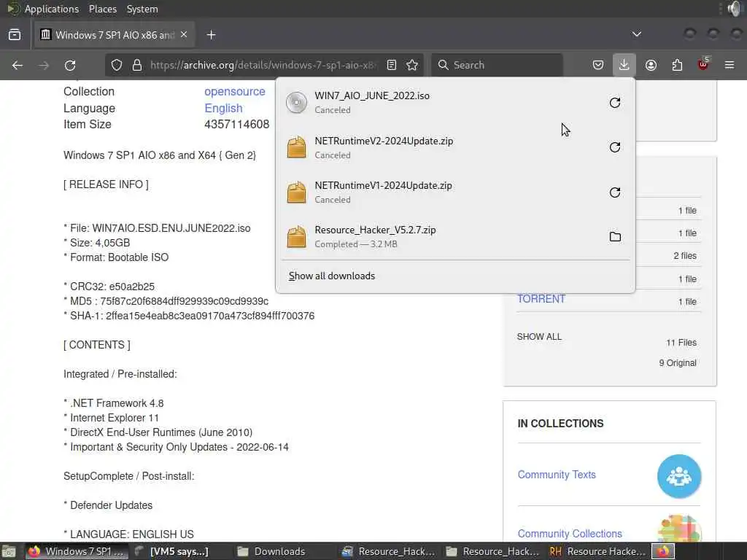Screen dimensions: 747x560
Task: Retry the NETRuntimeV1-2024Update.zip download
Action: [x=614, y=192]
